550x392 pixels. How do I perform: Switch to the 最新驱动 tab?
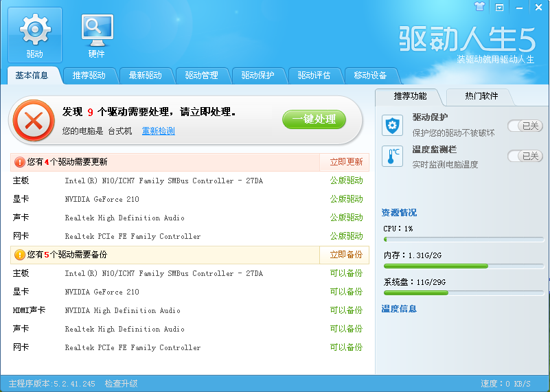point(145,76)
